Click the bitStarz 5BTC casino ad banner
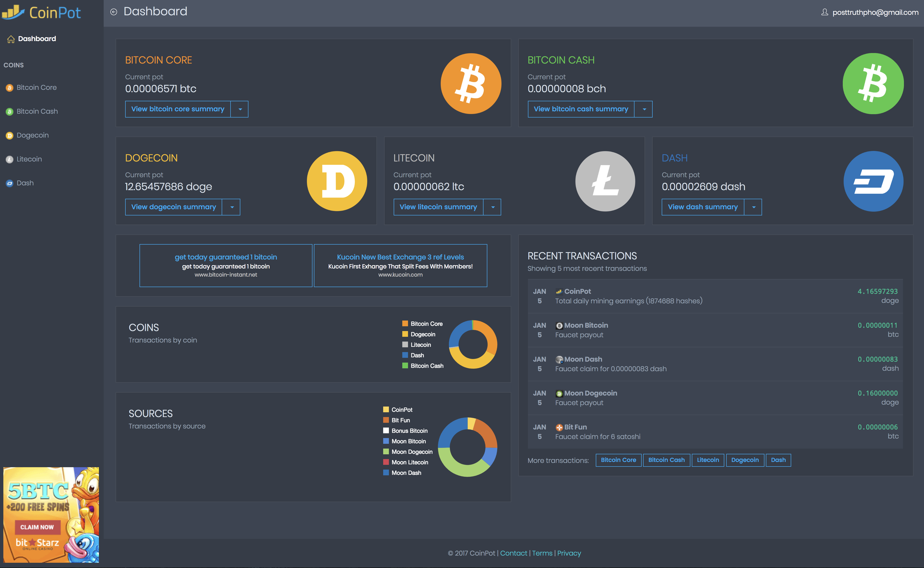This screenshot has height=568, width=924. coord(51,514)
